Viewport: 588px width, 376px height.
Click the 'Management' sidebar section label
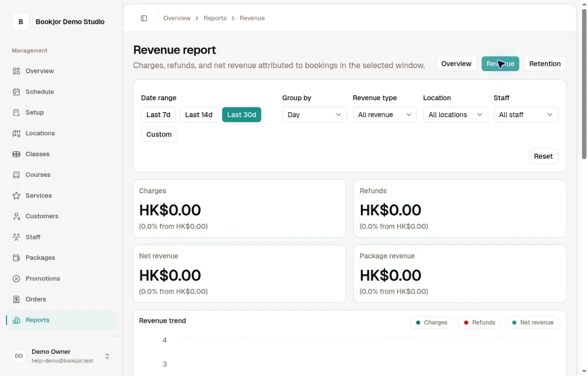pyautogui.click(x=30, y=51)
